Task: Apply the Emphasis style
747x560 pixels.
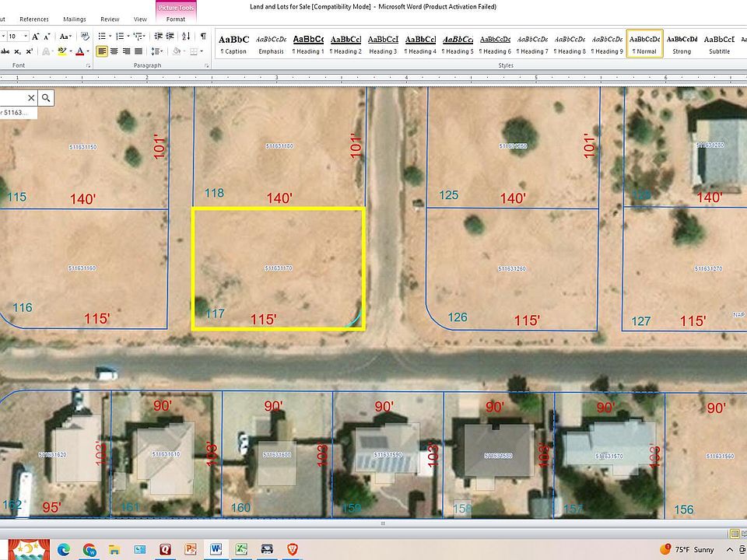Action: click(x=271, y=44)
